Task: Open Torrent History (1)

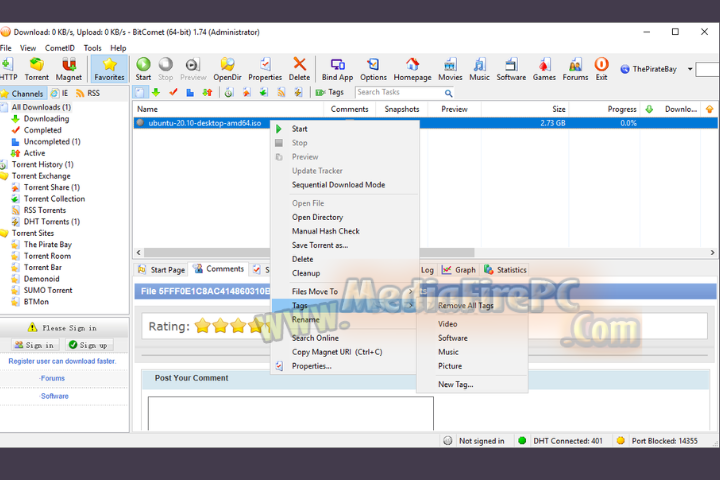Action: coord(43,164)
